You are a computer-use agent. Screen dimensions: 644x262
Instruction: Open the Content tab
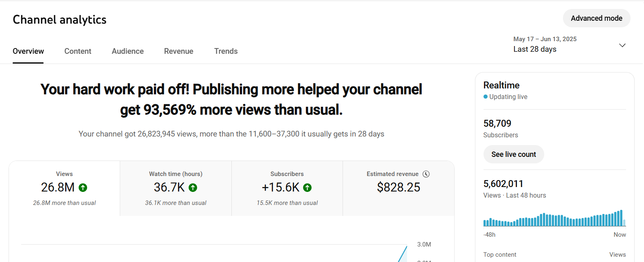pos(78,51)
